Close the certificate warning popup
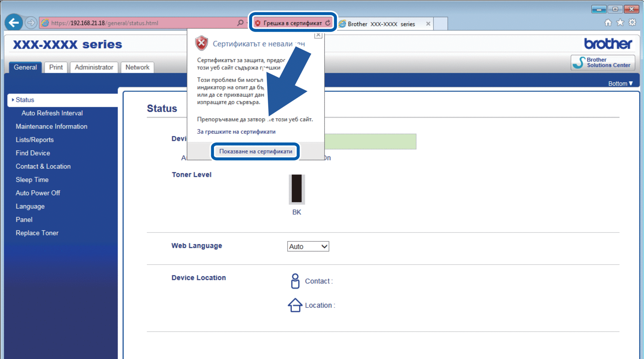 [318, 35]
